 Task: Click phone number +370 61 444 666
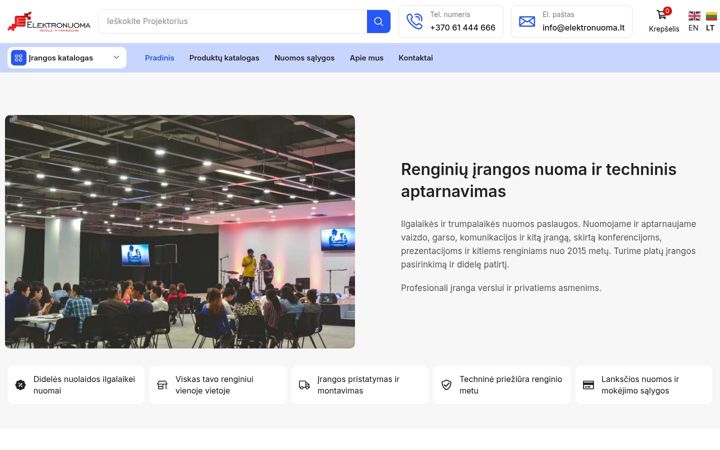click(x=462, y=28)
